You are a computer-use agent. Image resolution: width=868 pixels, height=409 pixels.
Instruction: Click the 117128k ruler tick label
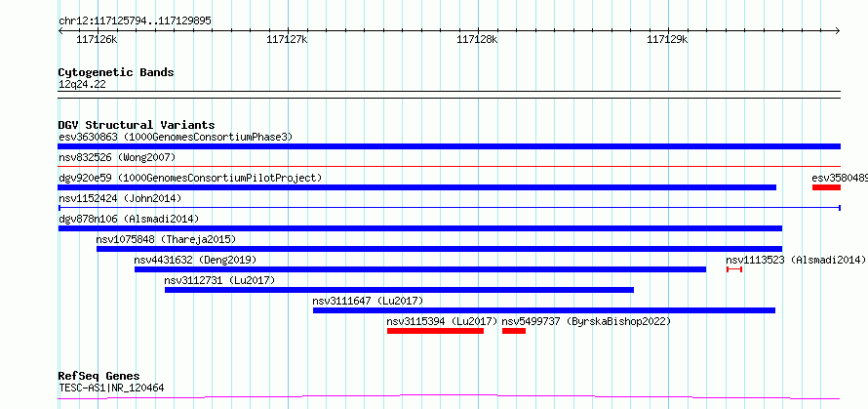pyautogui.click(x=477, y=39)
